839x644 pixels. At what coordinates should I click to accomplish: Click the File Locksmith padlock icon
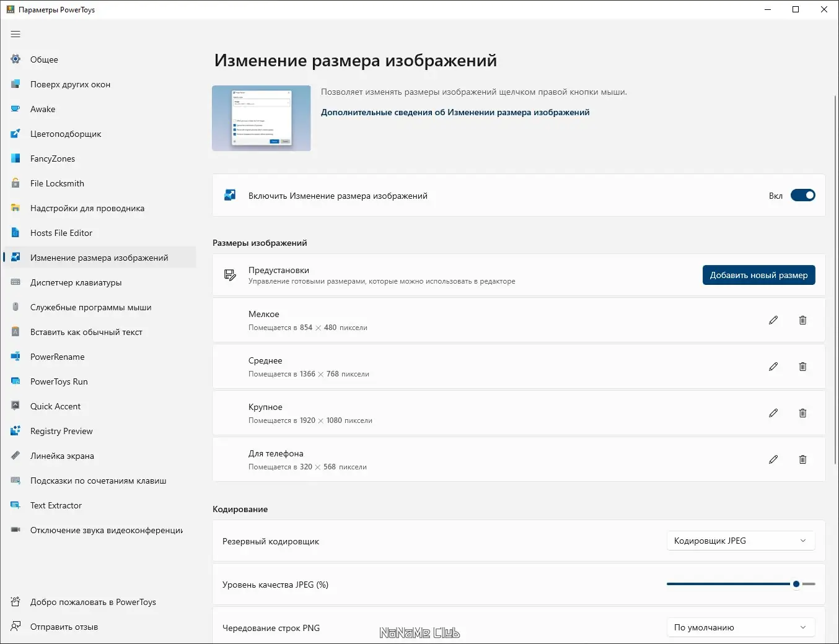coord(15,183)
